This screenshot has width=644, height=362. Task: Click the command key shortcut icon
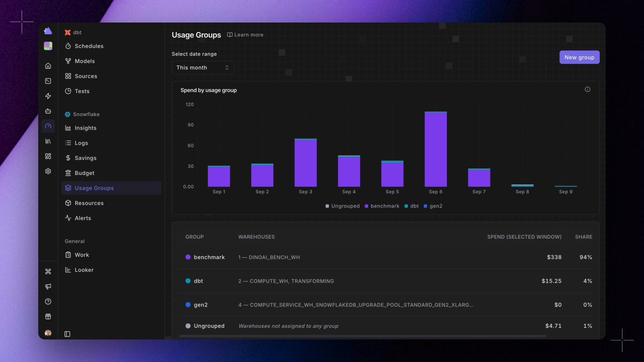point(48,271)
